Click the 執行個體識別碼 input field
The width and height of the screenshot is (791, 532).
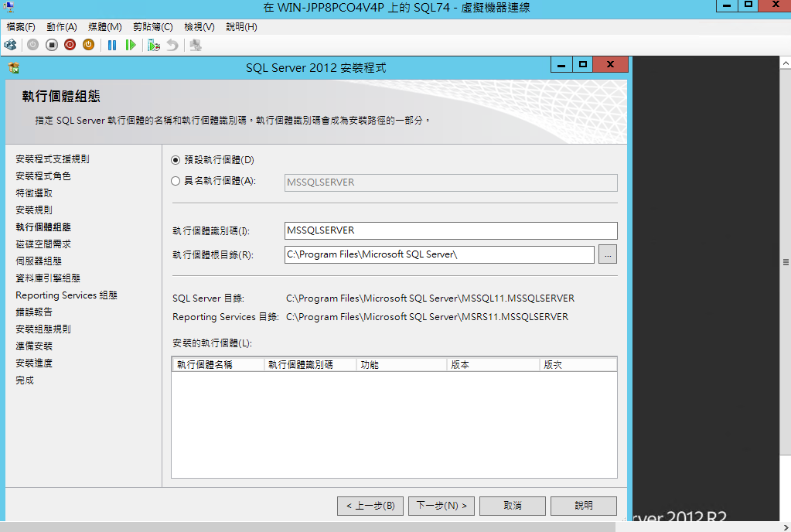point(451,230)
